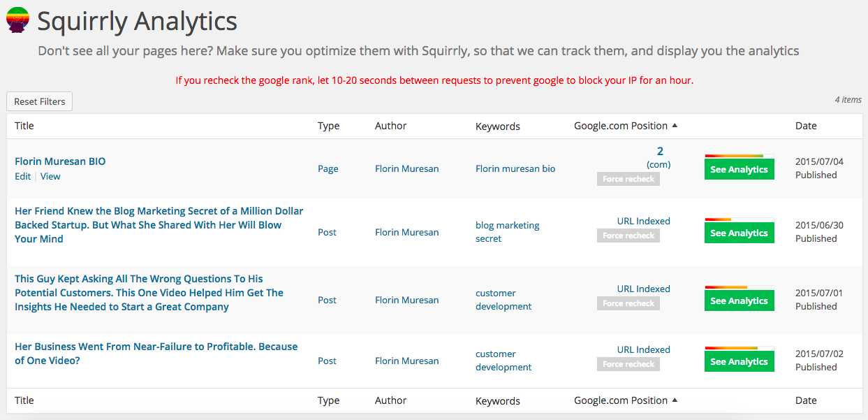Image resolution: width=868 pixels, height=420 pixels.
Task: See Analytics for Her Business Went post
Action: 740,361
